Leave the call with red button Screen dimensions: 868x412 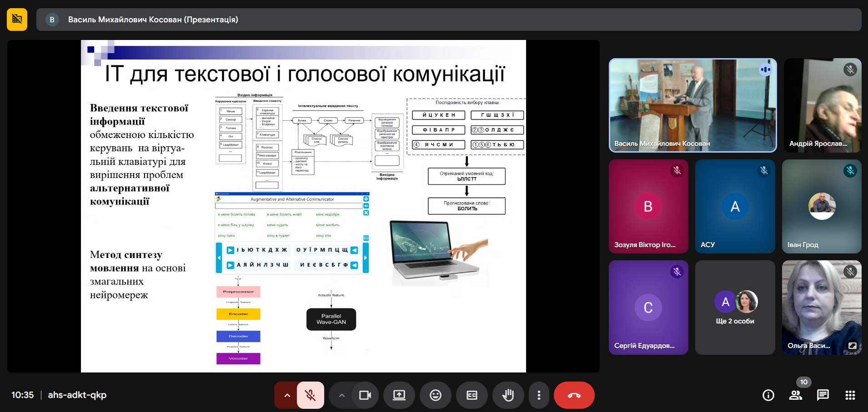tap(574, 395)
